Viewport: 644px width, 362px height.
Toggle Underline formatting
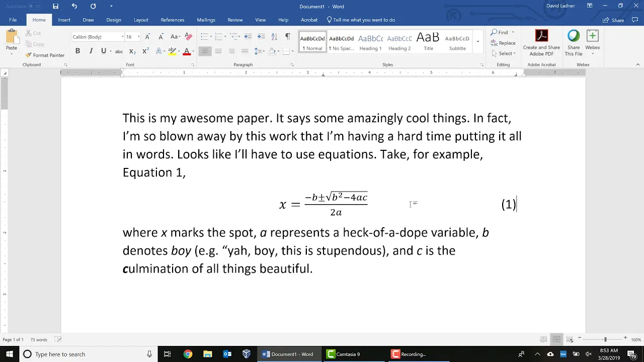(x=103, y=51)
